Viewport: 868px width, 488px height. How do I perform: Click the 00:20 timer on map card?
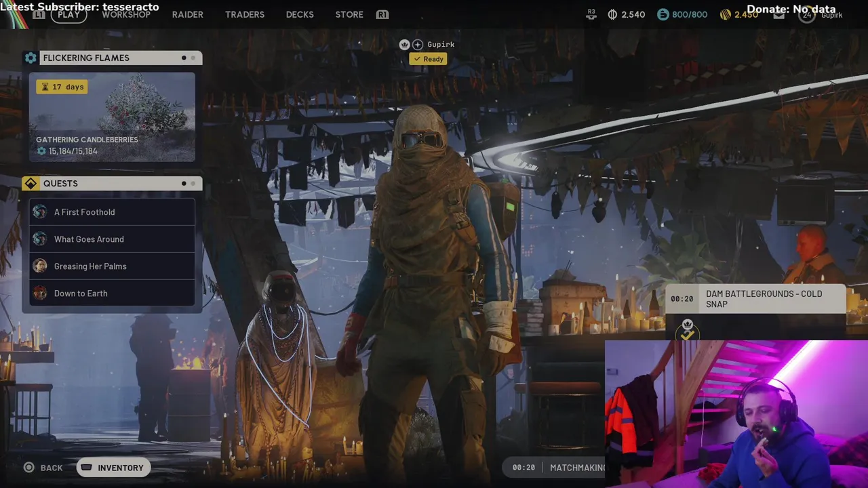pyautogui.click(x=682, y=299)
